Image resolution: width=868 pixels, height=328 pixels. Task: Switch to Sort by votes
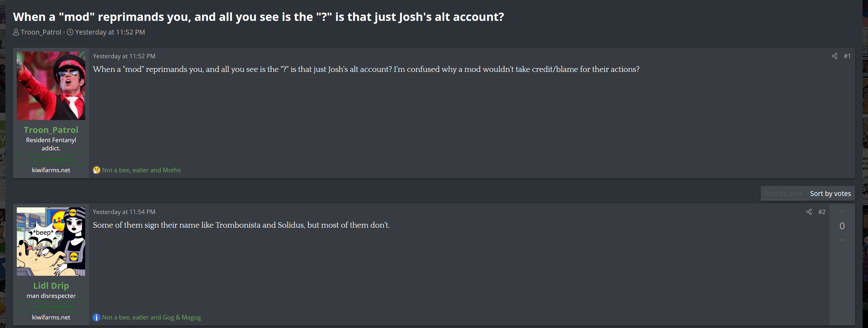pos(830,194)
